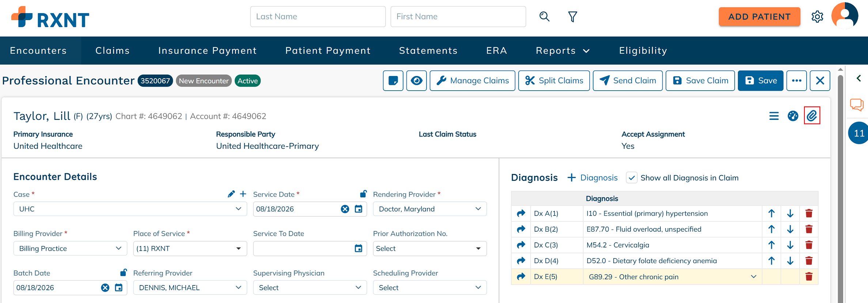The height and width of the screenshot is (303, 868).
Task: Clear the Batch Date value
Action: [105, 288]
